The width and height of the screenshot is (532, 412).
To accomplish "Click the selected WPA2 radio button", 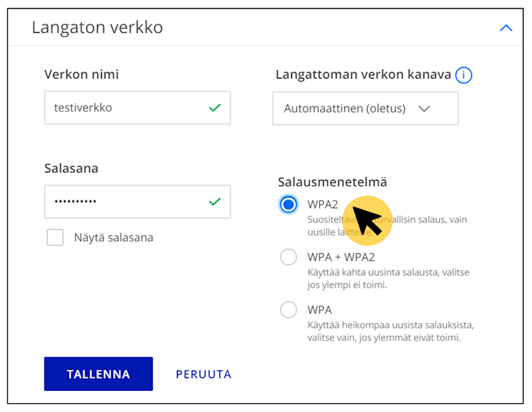I will (289, 204).
